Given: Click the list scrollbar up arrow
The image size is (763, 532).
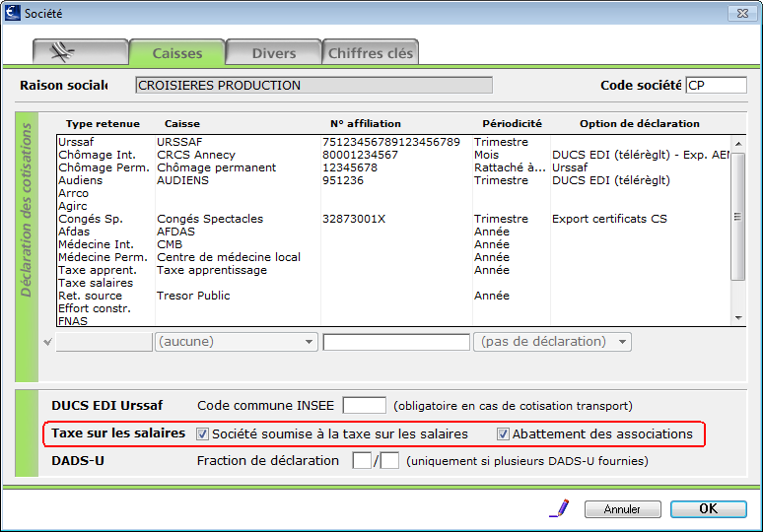Looking at the screenshot, I should [738, 144].
